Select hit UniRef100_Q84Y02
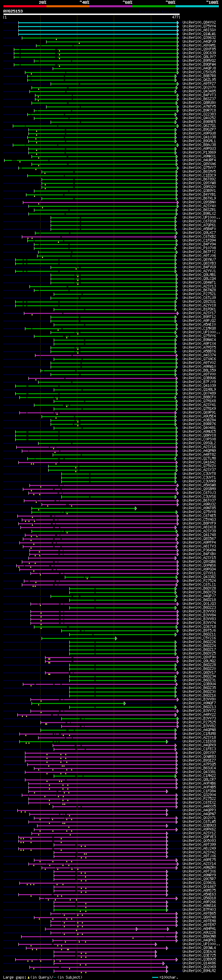Screen dimensions: 222x980 pos(199,23)
